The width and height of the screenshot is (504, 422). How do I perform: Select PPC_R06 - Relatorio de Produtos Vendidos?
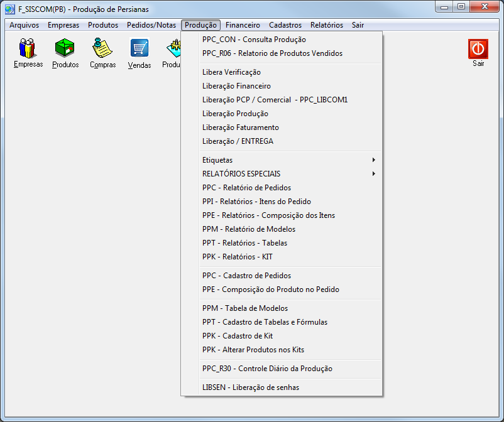(x=291, y=53)
